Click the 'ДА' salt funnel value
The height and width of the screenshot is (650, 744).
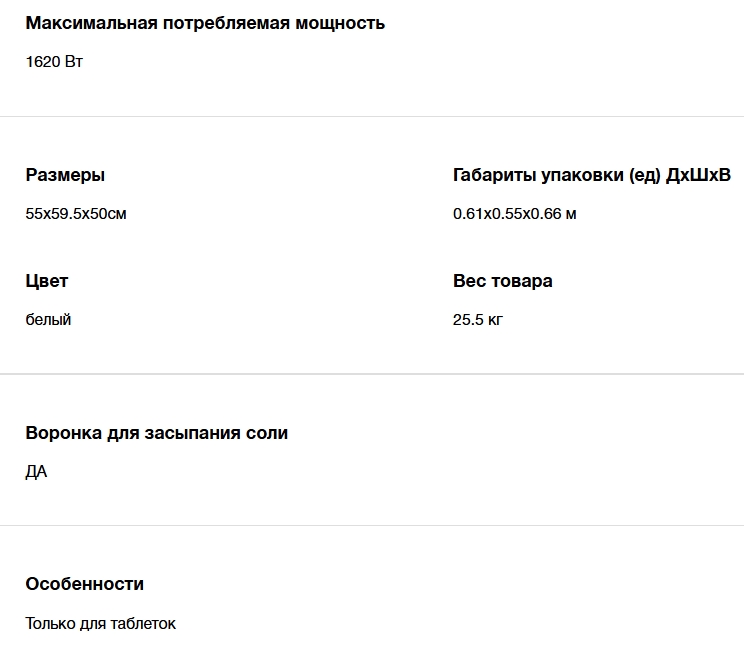(36, 471)
